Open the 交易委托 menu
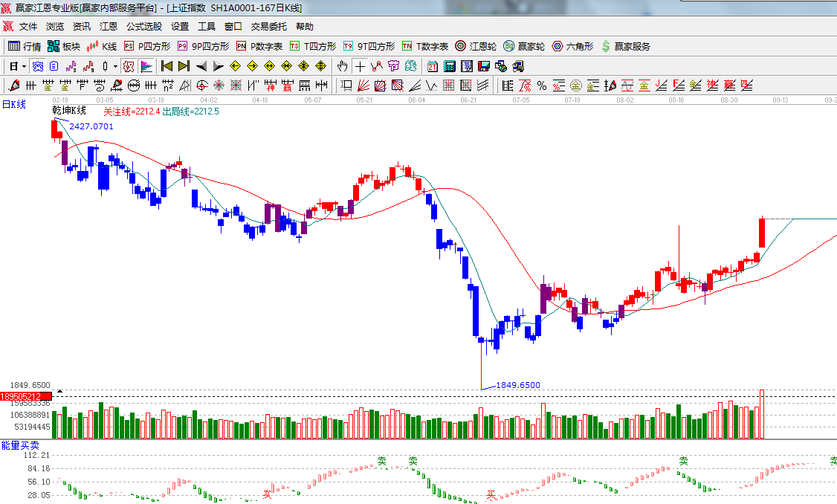 pos(268,26)
